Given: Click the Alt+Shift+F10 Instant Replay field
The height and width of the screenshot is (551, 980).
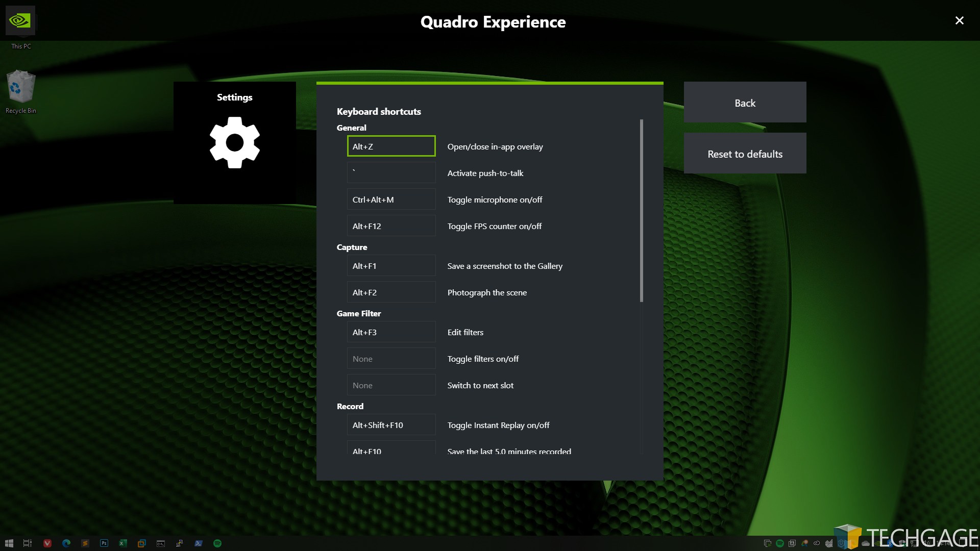Looking at the screenshot, I should (x=390, y=424).
